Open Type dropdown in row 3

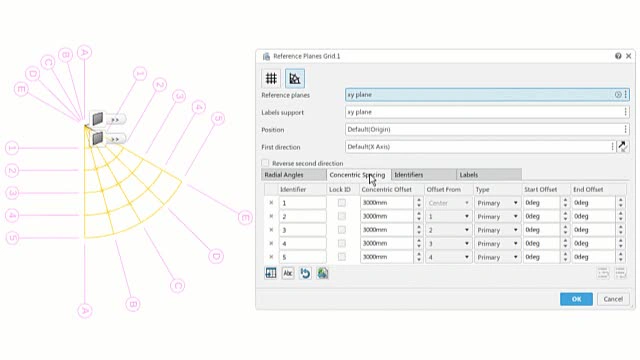[497, 230]
